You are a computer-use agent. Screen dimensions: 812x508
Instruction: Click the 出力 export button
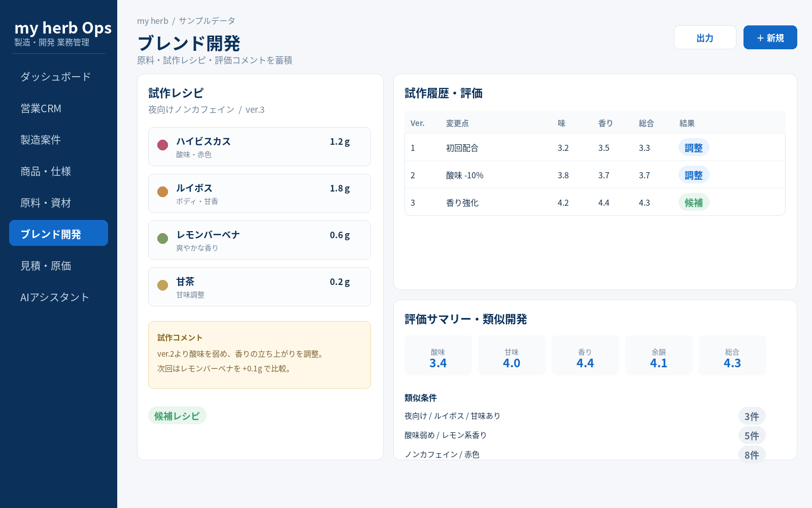point(705,38)
